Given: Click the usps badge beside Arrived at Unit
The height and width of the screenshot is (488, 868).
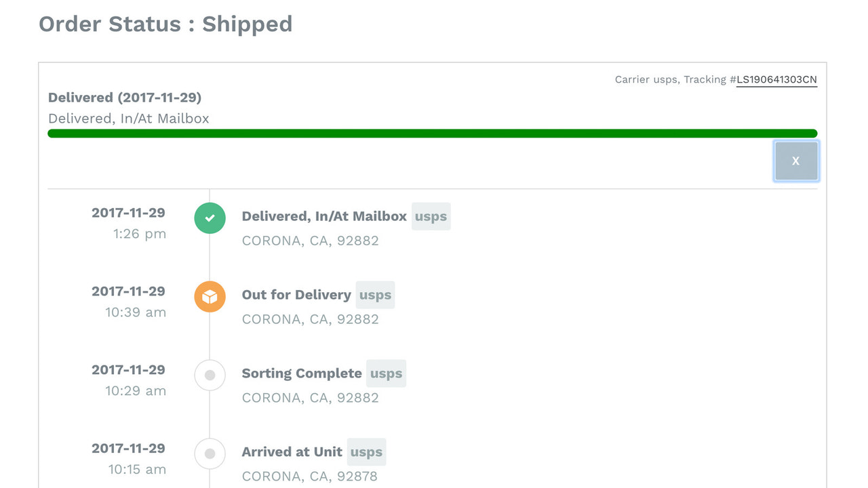Looking at the screenshot, I should tap(366, 452).
